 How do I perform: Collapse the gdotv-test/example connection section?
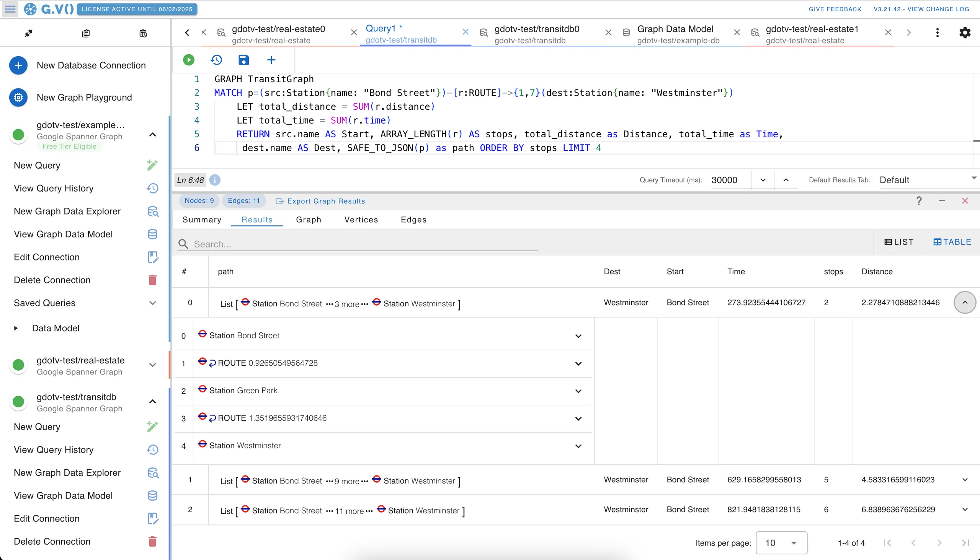(152, 135)
